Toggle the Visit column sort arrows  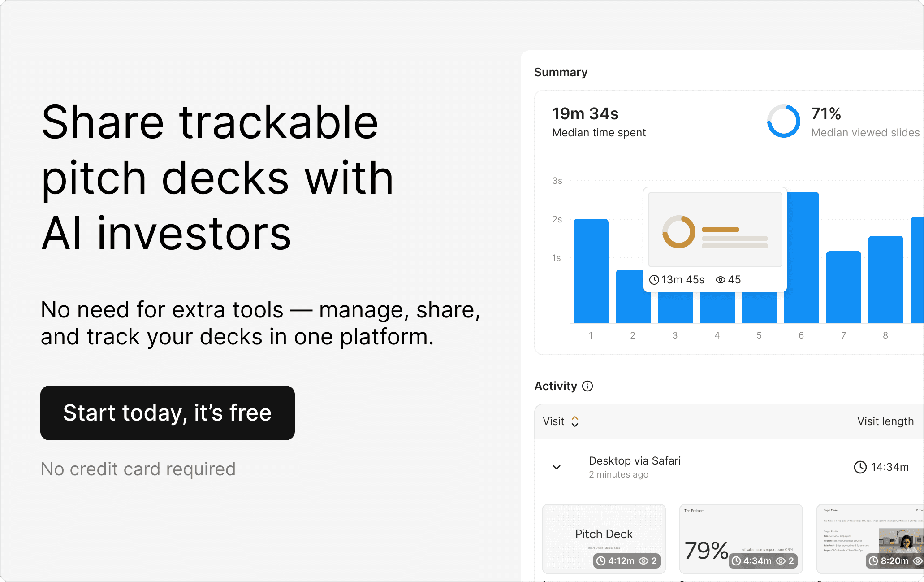click(575, 421)
